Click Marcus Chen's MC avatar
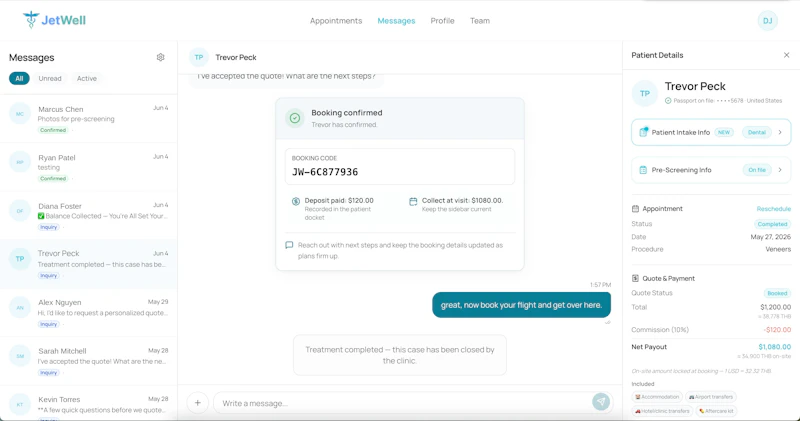 (20, 114)
